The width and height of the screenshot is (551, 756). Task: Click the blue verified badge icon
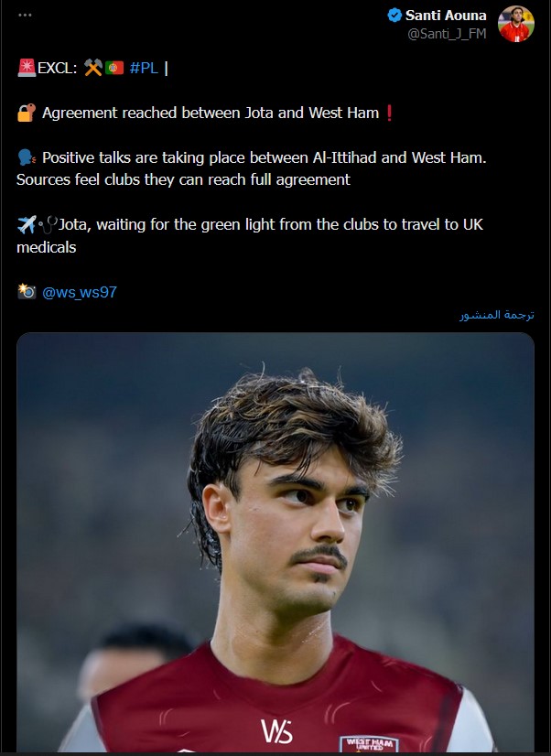coord(394,15)
